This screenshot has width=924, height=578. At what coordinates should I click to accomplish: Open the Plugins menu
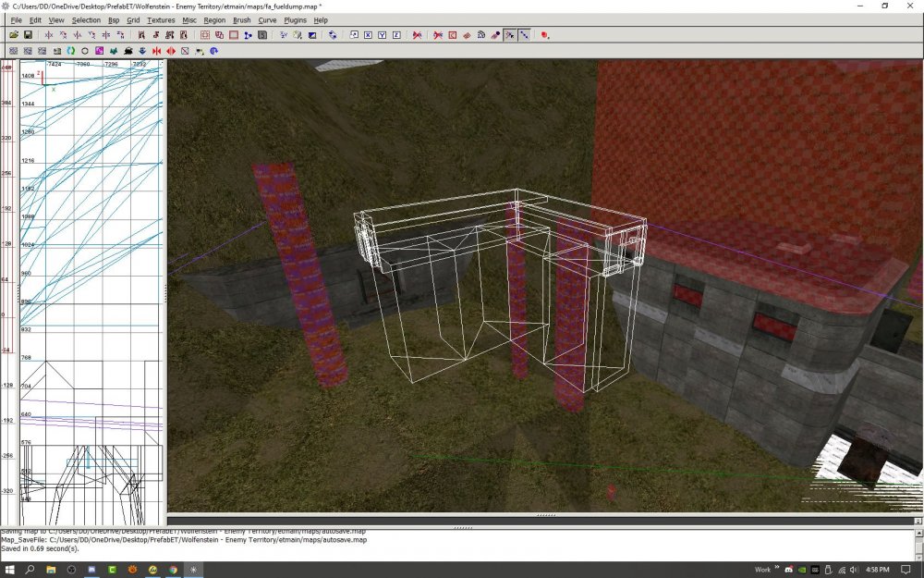click(x=296, y=20)
